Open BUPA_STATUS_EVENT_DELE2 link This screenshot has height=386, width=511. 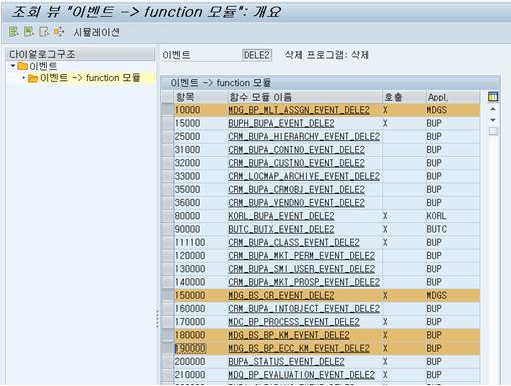(x=286, y=362)
